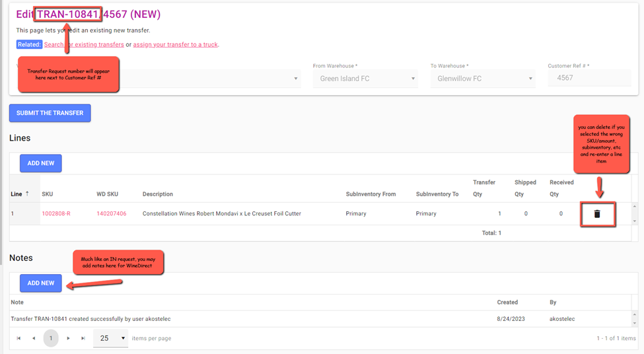Click the SubInventory To column header

437,194
